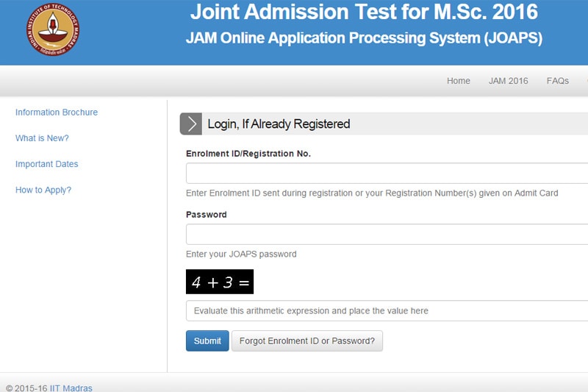This screenshot has height=392, width=588.
Task: Focus the Enrolment ID/Registration No. field
Action: click(x=387, y=174)
